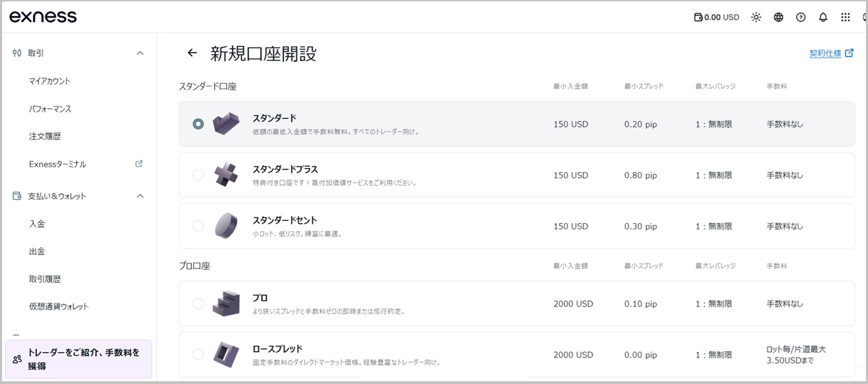Click the スタンダード account title
The image size is (868, 384).
click(274, 118)
